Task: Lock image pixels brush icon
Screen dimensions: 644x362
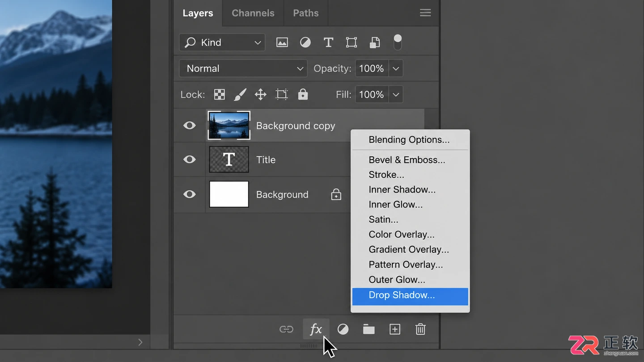Action: pyautogui.click(x=240, y=94)
